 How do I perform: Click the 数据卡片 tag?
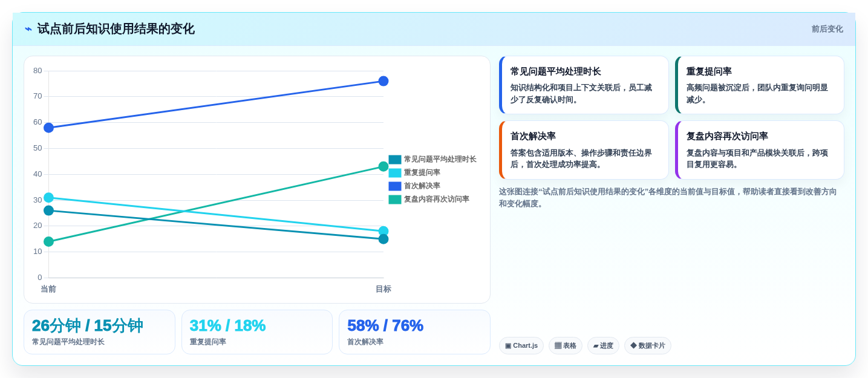coord(648,346)
